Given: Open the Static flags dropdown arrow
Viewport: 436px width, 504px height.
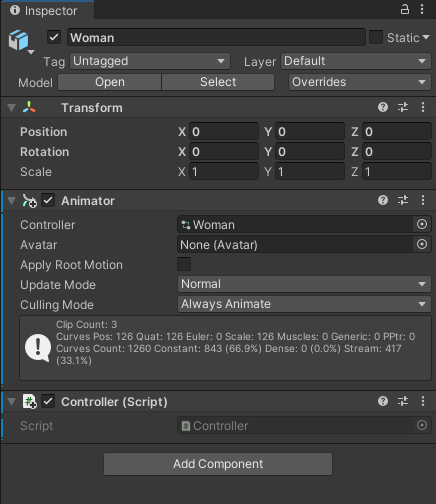Looking at the screenshot, I should pyautogui.click(x=426, y=37).
